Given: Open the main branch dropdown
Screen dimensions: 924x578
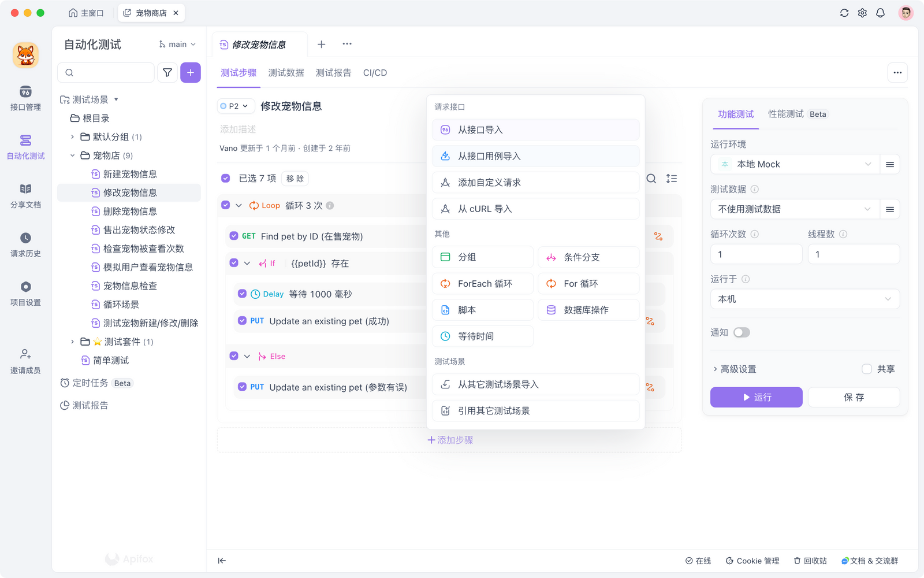Looking at the screenshot, I should (177, 44).
